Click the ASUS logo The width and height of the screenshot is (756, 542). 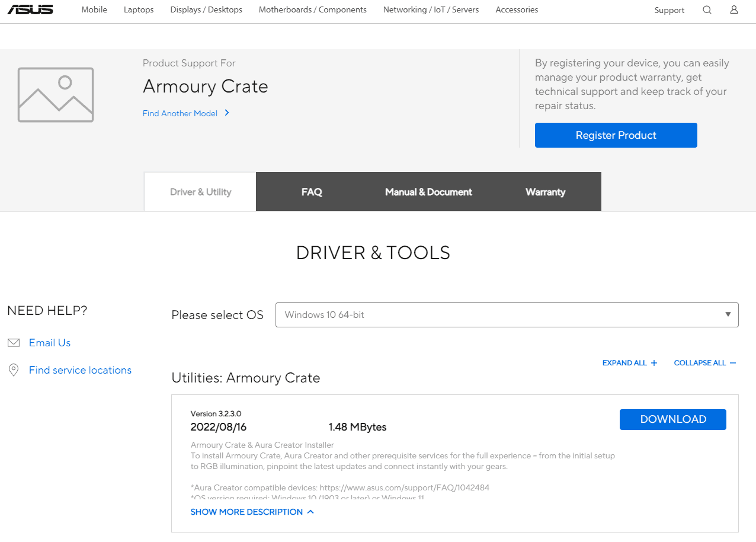point(30,9)
